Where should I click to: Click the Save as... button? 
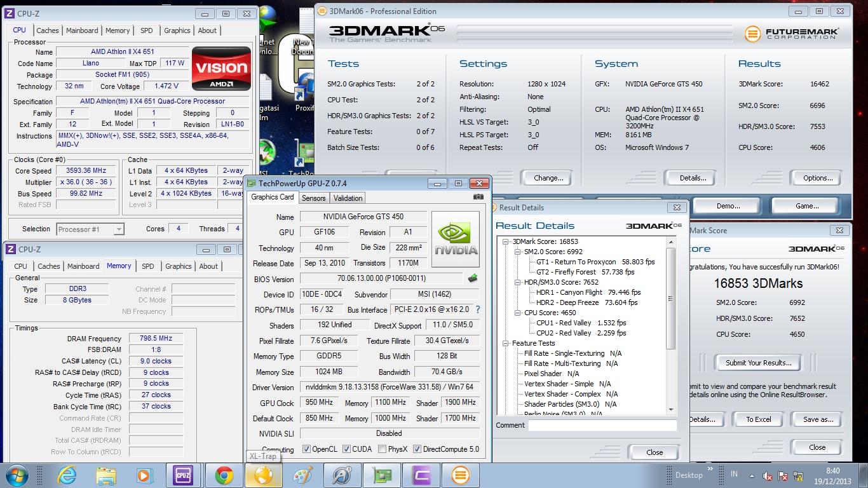[x=818, y=419]
